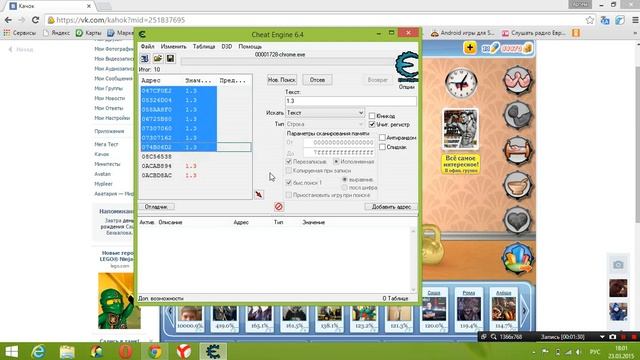640x360 pixels.
Task: Click the Добавить адрес button
Action: [391, 207]
